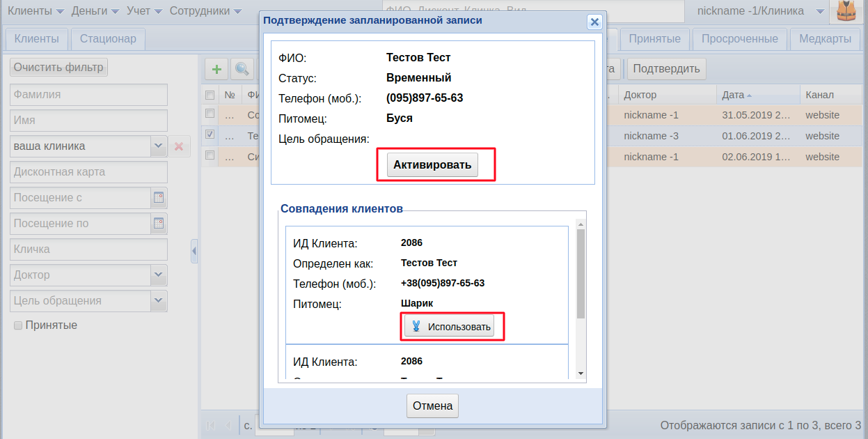Switch to the Стационар tab
The width and height of the screenshot is (868, 439).
pyautogui.click(x=108, y=39)
